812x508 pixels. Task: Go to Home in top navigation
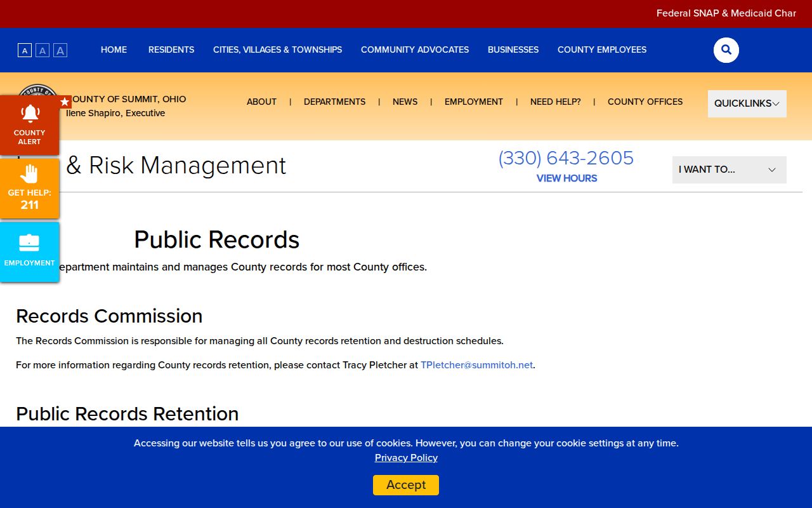114,50
